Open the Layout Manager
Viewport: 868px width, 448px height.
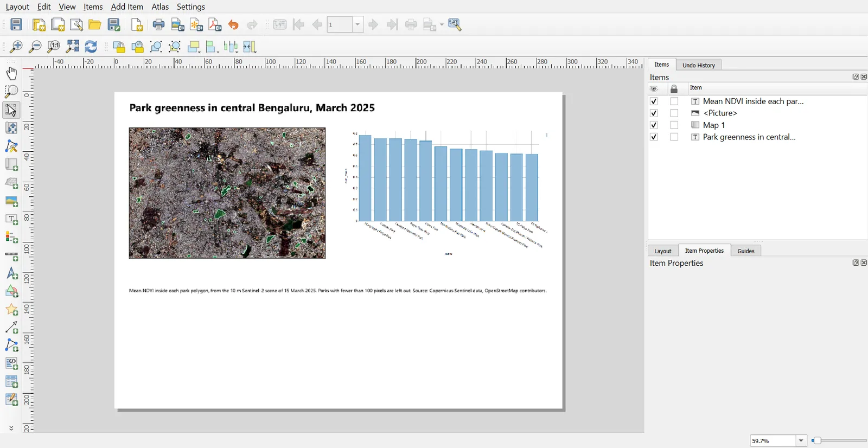click(76, 25)
